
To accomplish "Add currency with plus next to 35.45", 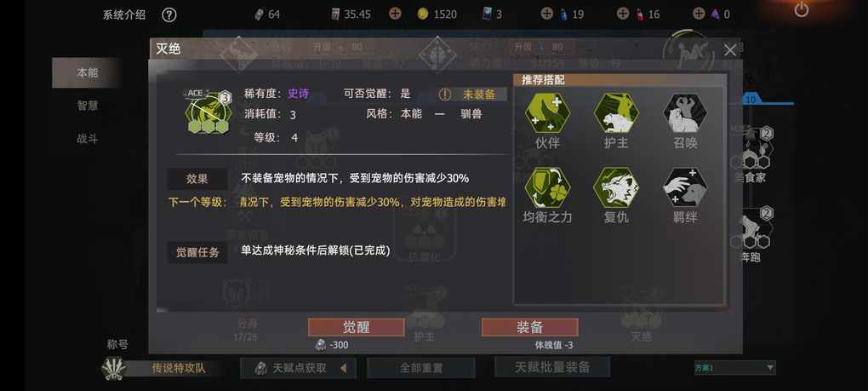I will coord(395,14).
